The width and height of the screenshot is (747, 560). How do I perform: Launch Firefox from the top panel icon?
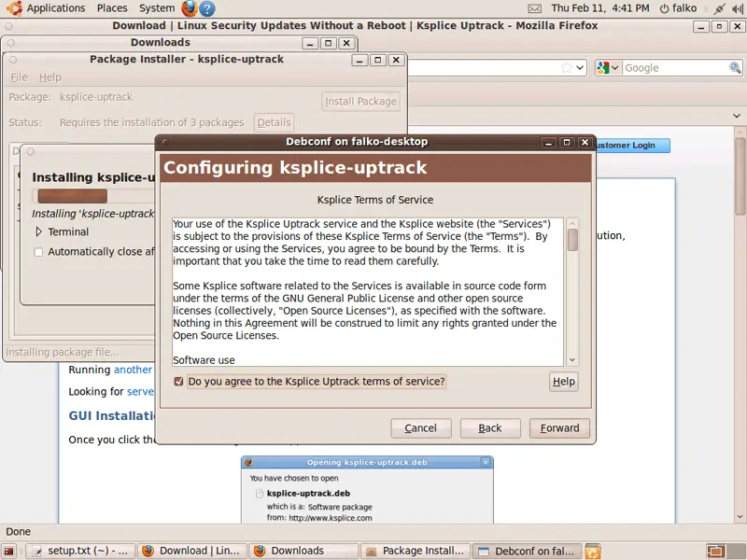(190, 8)
